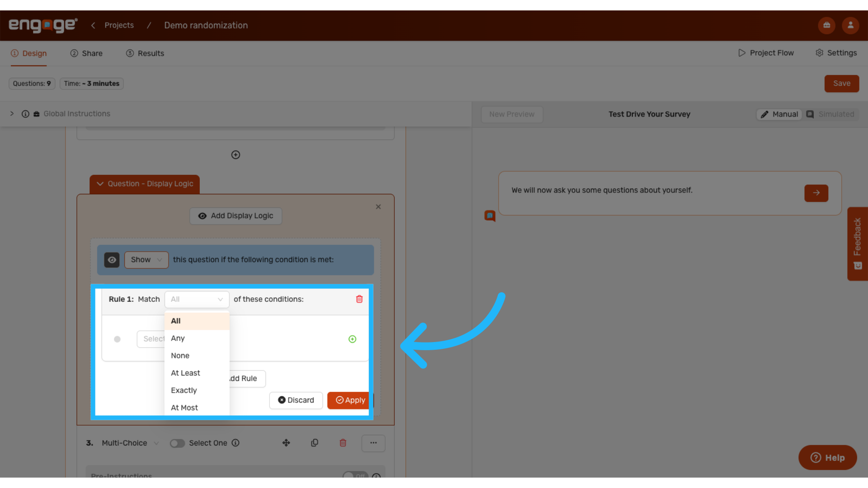868x488 pixels.
Task: Open the Match conditions dropdown
Action: [x=197, y=299]
